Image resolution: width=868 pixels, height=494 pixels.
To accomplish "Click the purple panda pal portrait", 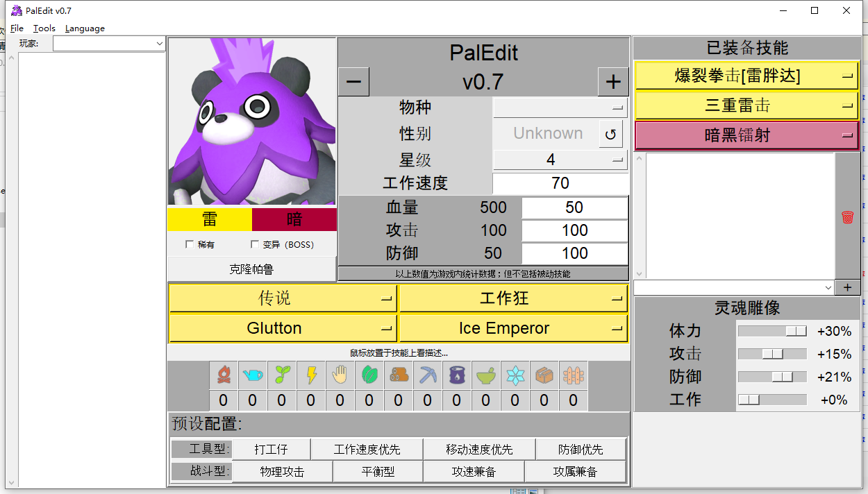I will point(252,121).
